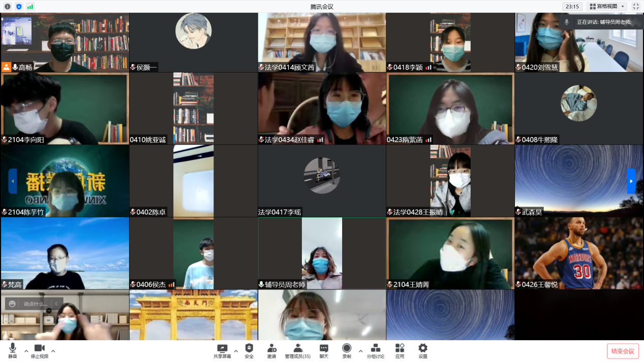Open the 应用 apps panel
This screenshot has height=362, width=644.
pyautogui.click(x=400, y=350)
